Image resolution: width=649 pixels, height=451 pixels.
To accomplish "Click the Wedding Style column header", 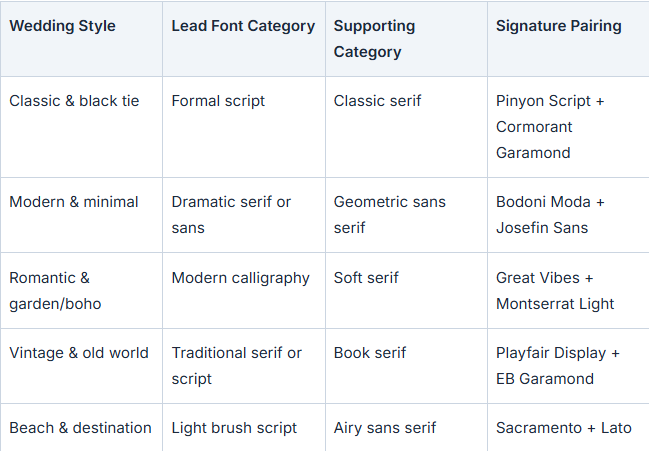I will point(82,39).
